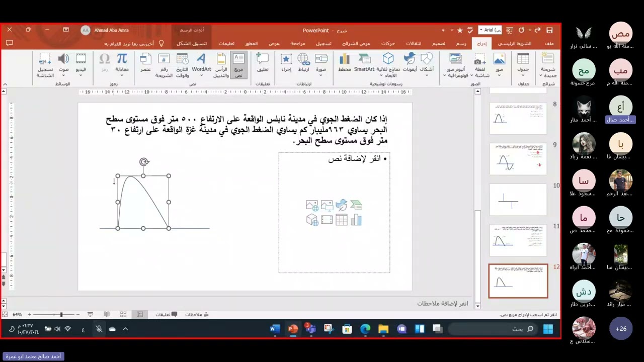Open the Shape Format (تنسيق الشكل) tab
The width and height of the screenshot is (644, 362).
192,44
